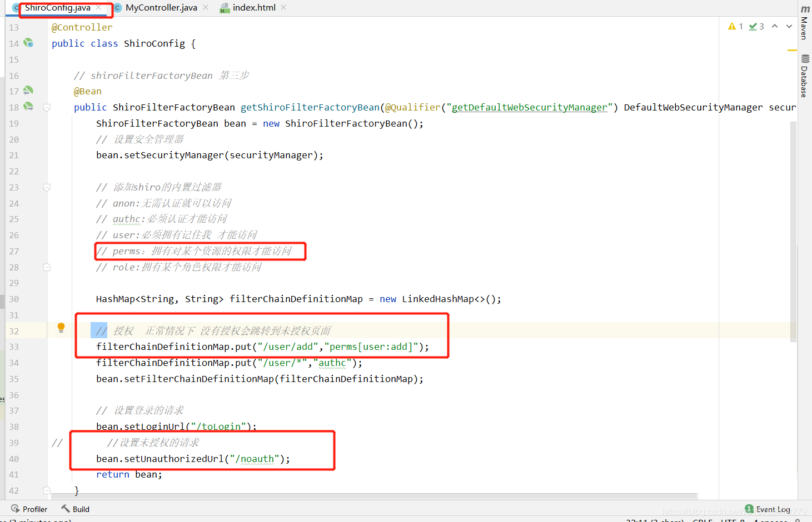Go to next highlighted error arrow
Image resolution: width=812 pixels, height=522 pixels.
click(x=789, y=27)
